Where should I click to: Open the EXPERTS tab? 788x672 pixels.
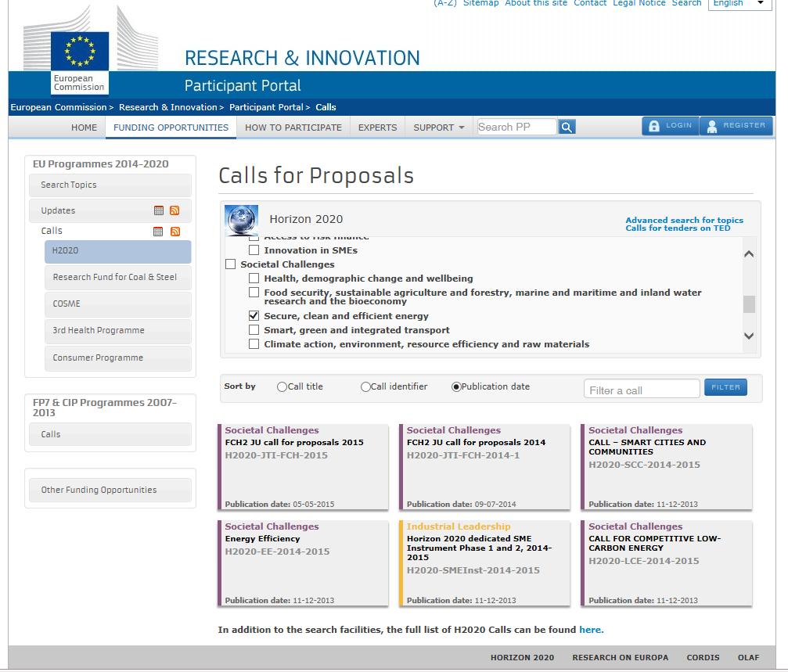pos(377,128)
